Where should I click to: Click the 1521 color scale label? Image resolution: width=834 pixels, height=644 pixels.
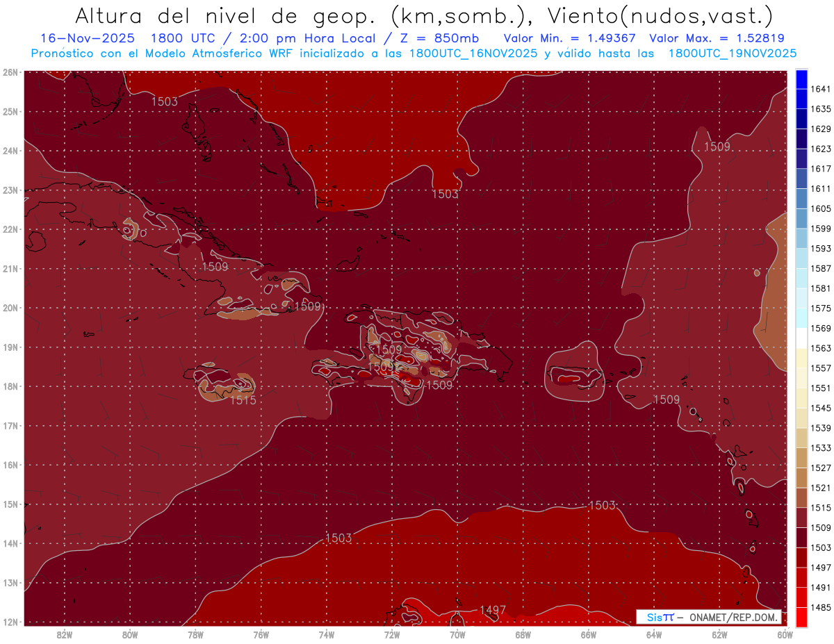[821, 488]
